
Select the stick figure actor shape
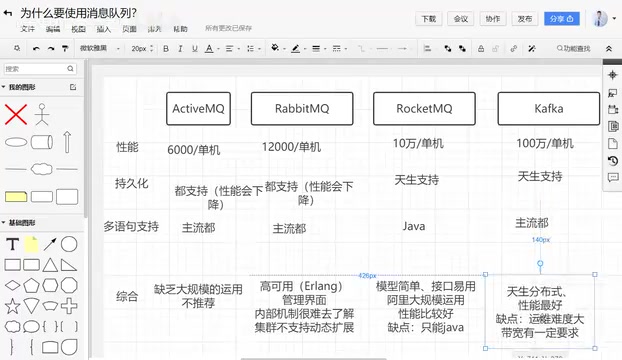coord(42,115)
